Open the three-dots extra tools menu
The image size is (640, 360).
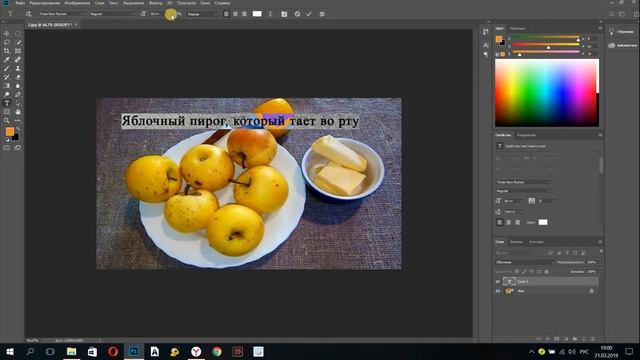pos(18,121)
